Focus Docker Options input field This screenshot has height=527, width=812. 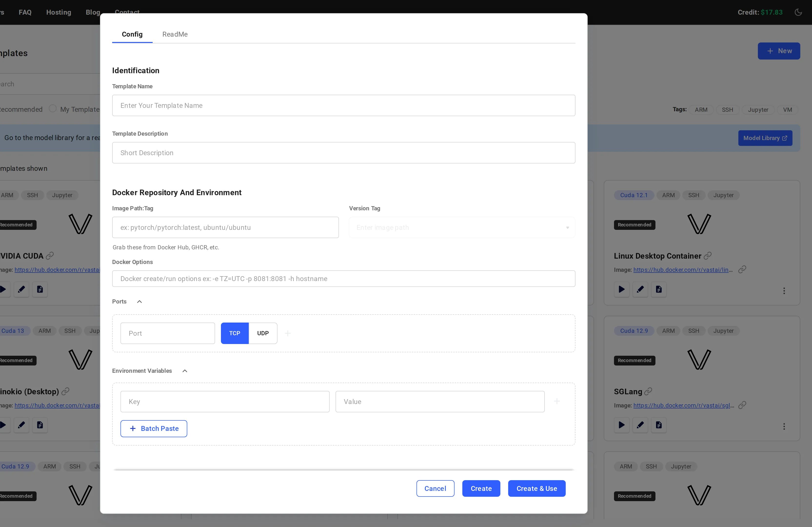344,279
